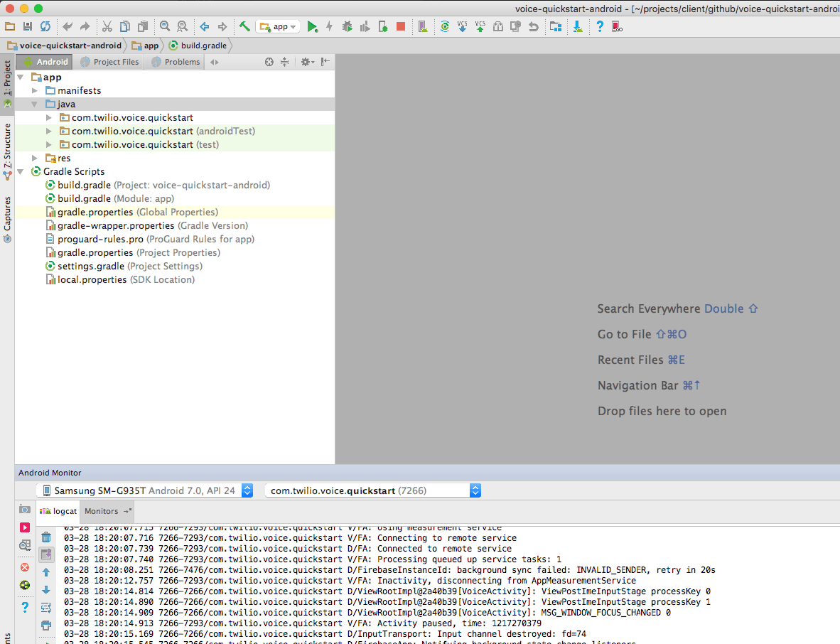The height and width of the screenshot is (644, 840).
Task: Open the AVD Manager icon
Action: point(422,26)
